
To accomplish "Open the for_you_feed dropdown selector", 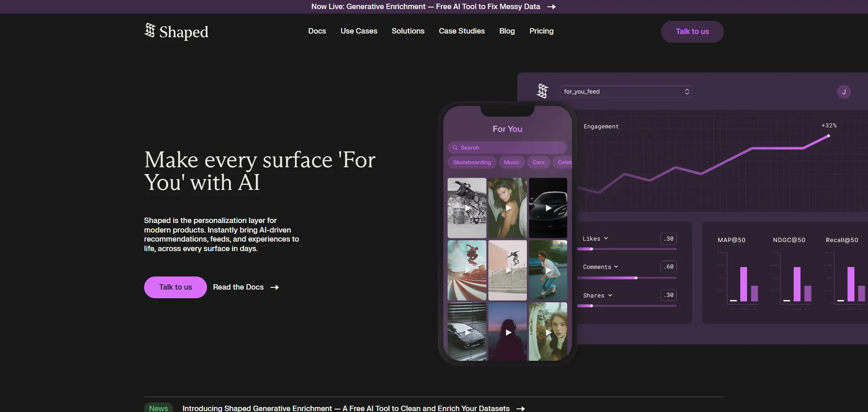I will coord(626,92).
